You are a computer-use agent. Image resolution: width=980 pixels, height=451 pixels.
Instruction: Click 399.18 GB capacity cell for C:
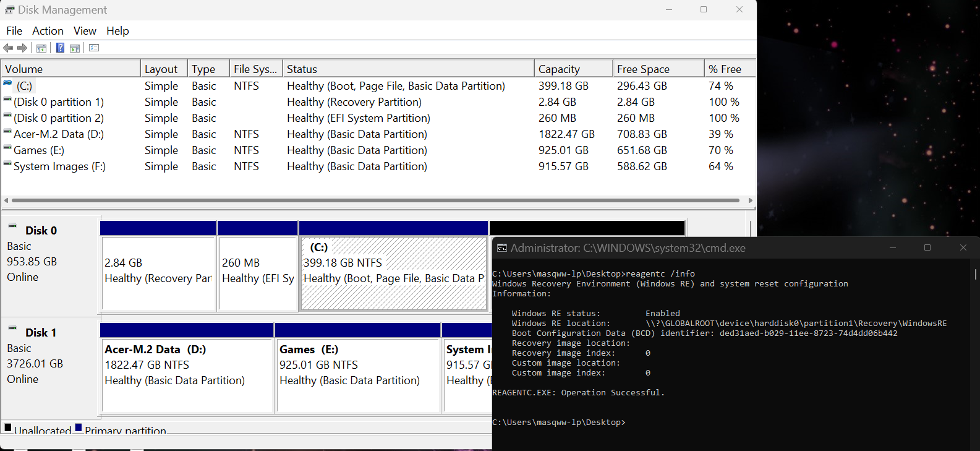point(563,86)
